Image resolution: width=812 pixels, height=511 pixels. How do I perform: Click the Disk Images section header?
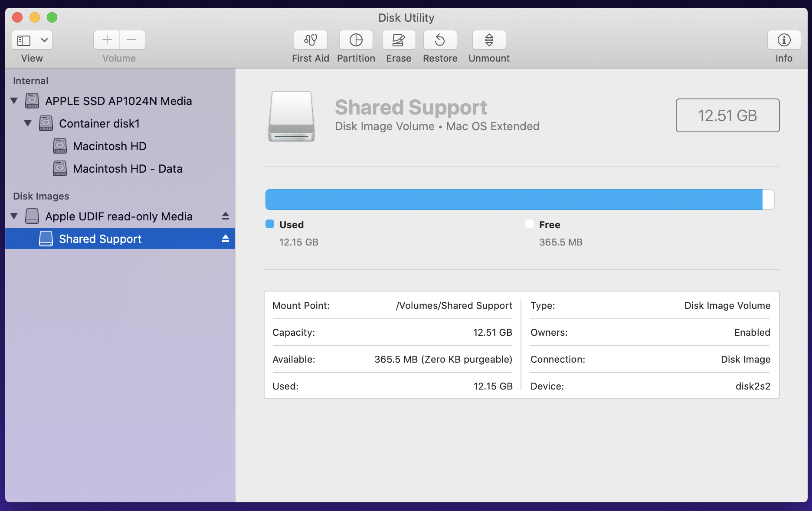click(x=41, y=196)
